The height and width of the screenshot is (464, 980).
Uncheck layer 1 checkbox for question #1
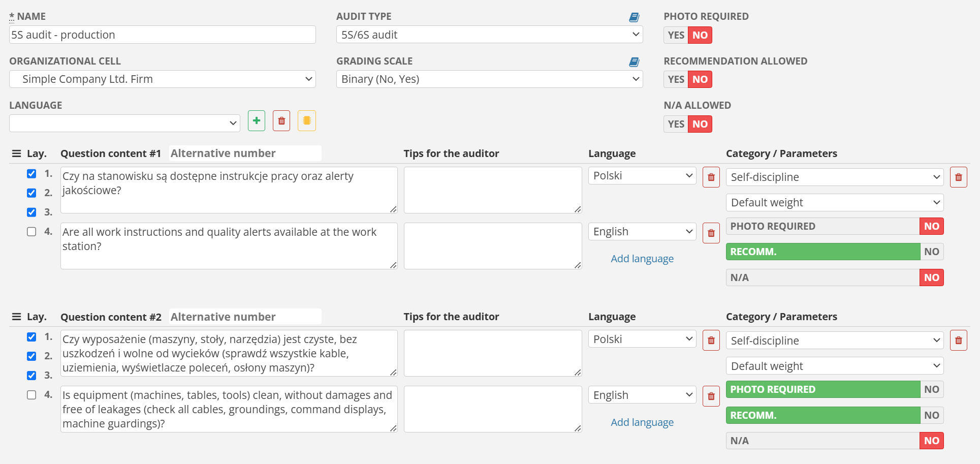(x=31, y=174)
